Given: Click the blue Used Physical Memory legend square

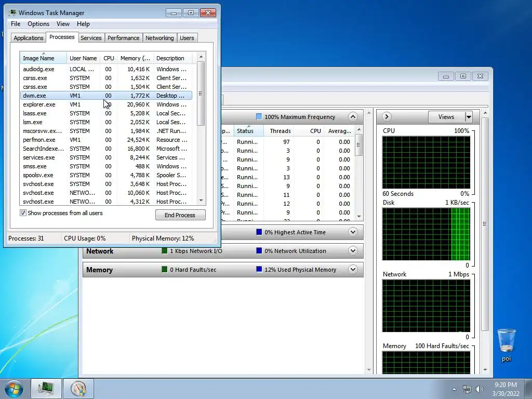Looking at the screenshot, I should point(259,270).
